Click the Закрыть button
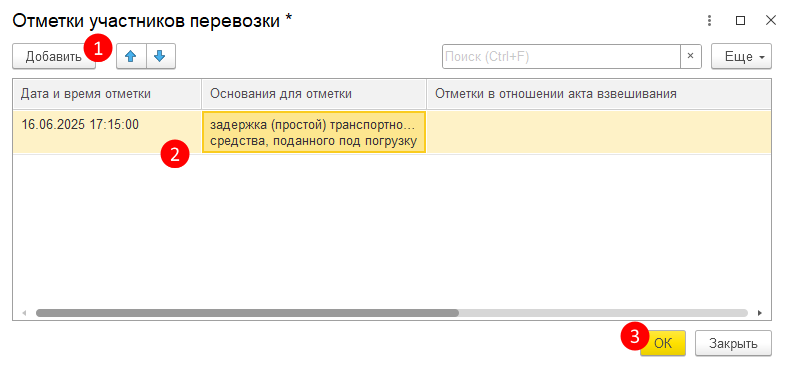 (x=733, y=343)
